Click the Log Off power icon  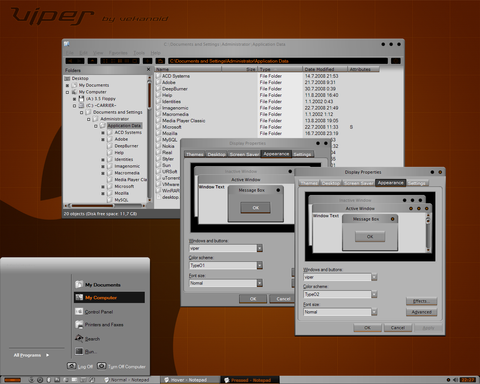pos(71,366)
